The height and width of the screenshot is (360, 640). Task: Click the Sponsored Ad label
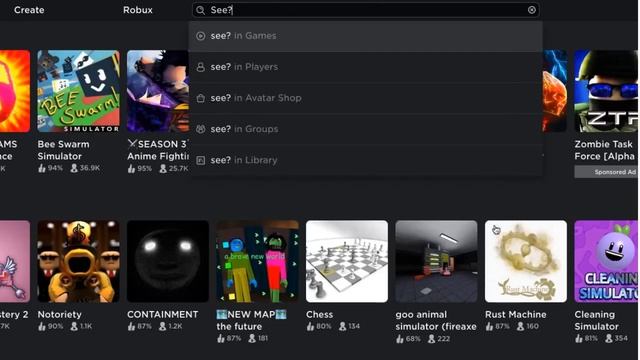(x=606, y=172)
